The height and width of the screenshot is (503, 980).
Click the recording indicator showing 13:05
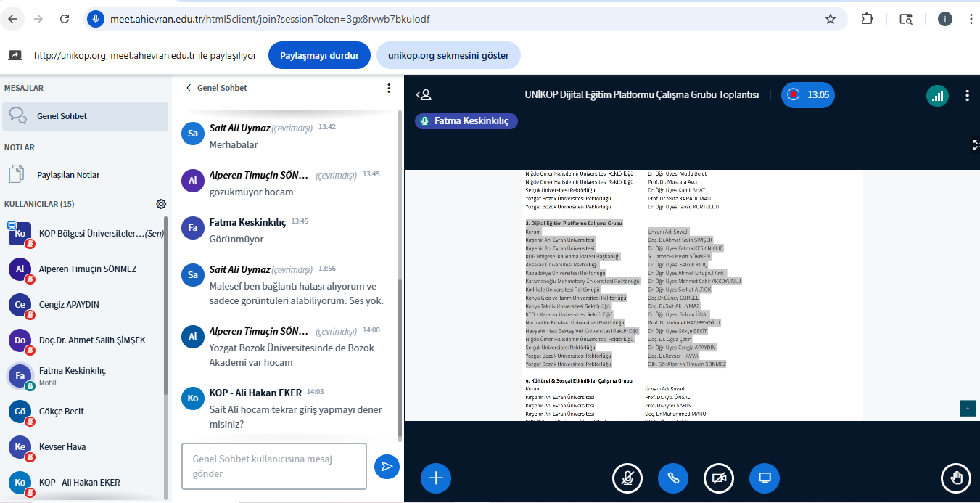[808, 94]
